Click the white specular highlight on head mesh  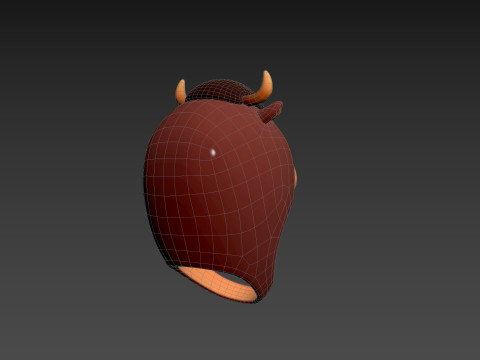click(213, 153)
